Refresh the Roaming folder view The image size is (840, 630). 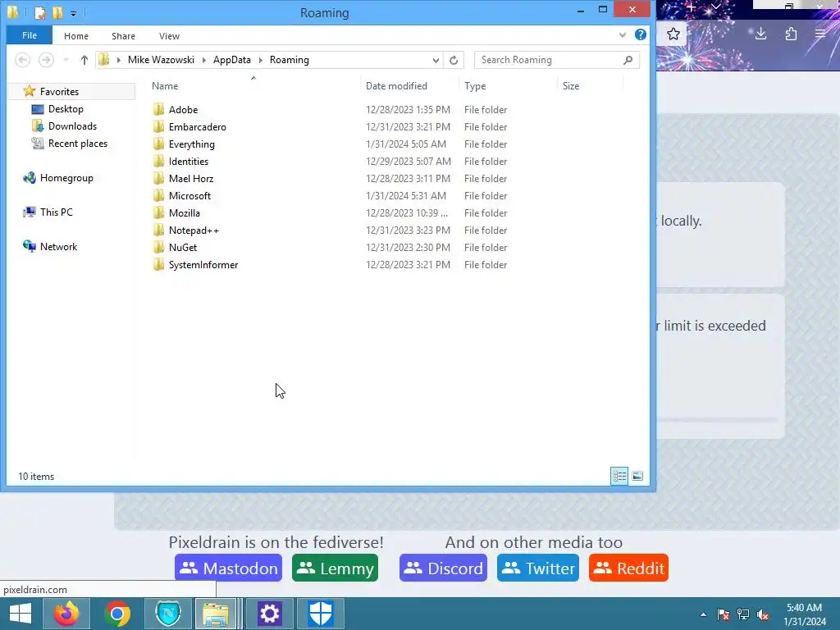coord(453,60)
